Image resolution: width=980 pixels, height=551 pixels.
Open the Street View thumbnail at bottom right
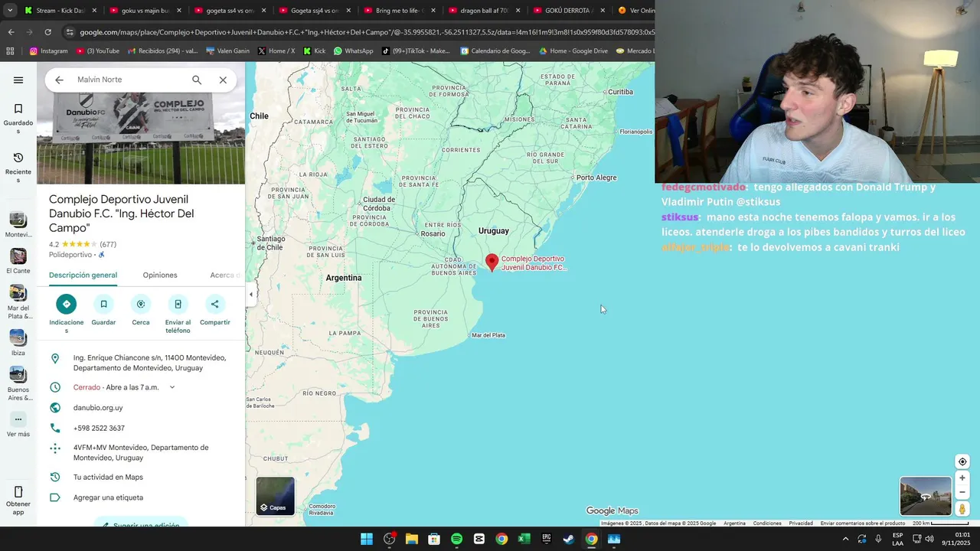pos(926,496)
